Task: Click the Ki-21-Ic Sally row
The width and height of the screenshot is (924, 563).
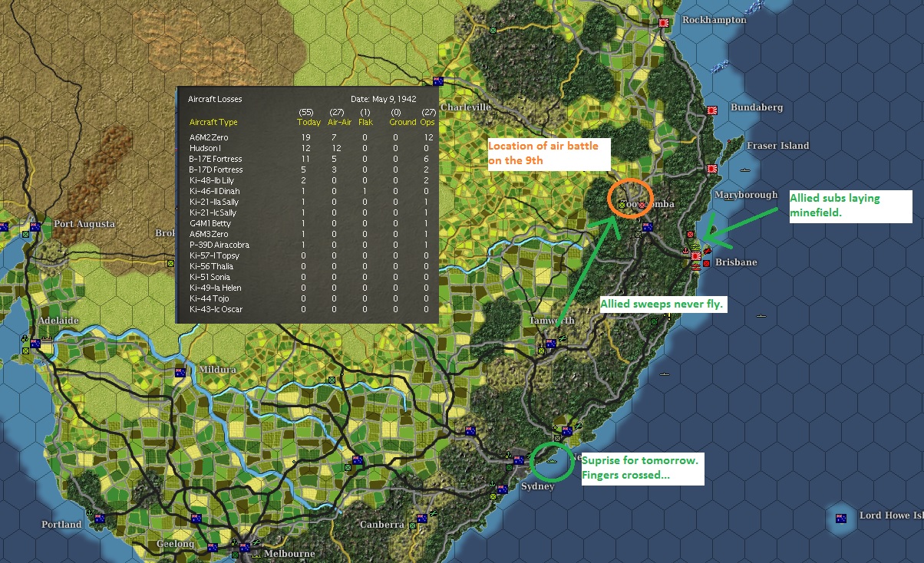Action: 310,212
